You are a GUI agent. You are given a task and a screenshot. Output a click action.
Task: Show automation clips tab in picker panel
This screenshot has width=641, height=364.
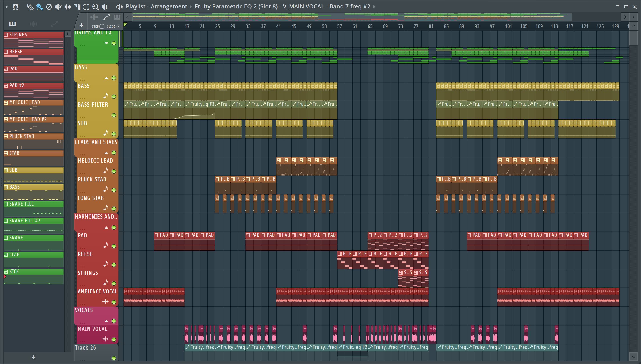tap(55, 24)
